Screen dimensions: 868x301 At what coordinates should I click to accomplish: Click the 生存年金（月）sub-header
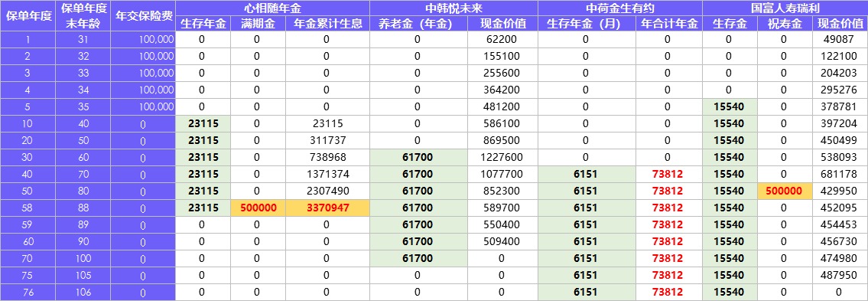click(x=587, y=24)
